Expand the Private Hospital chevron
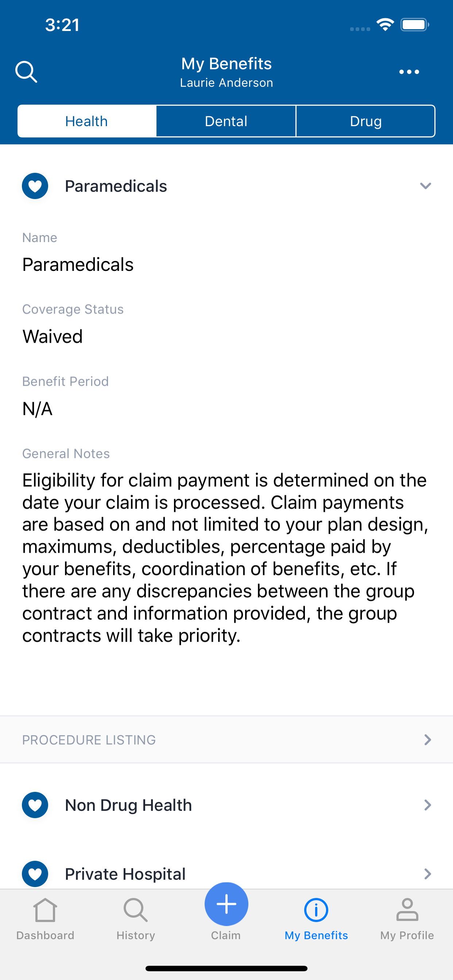 (427, 874)
